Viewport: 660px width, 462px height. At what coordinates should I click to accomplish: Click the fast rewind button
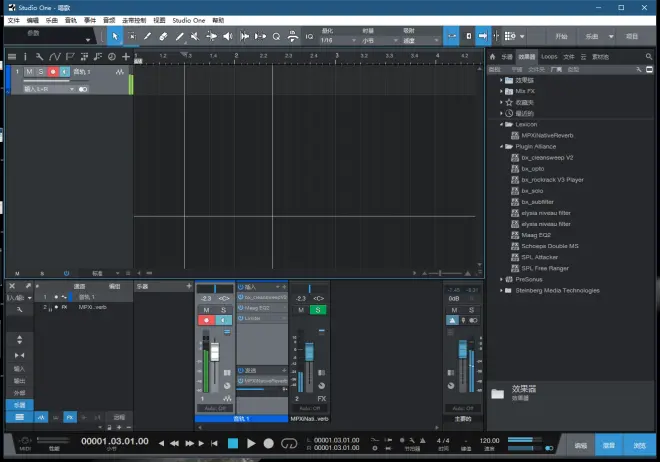pyautogui.click(x=174, y=443)
